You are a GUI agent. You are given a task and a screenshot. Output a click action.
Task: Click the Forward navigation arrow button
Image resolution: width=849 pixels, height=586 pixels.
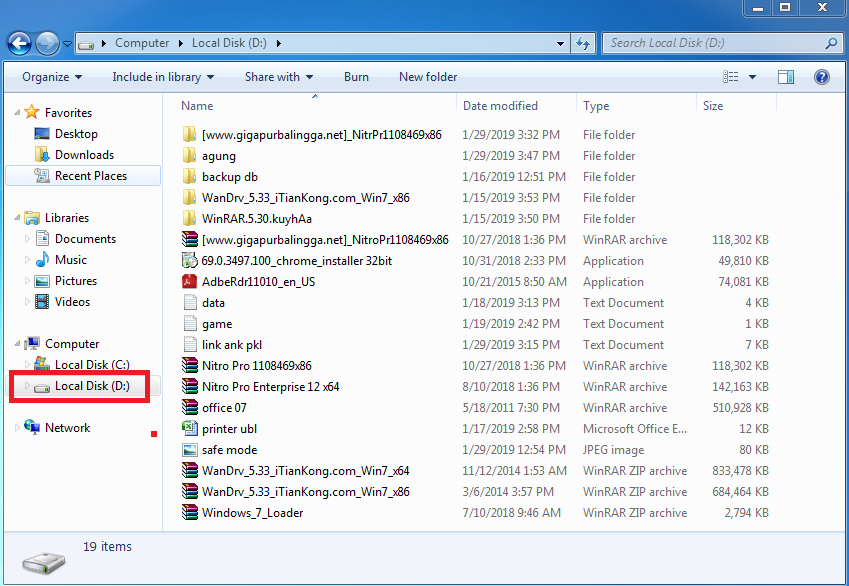point(47,43)
